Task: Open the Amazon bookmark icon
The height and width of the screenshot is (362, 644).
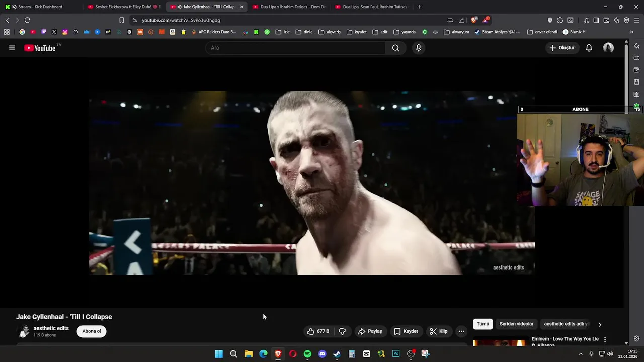Action: pos(172,32)
